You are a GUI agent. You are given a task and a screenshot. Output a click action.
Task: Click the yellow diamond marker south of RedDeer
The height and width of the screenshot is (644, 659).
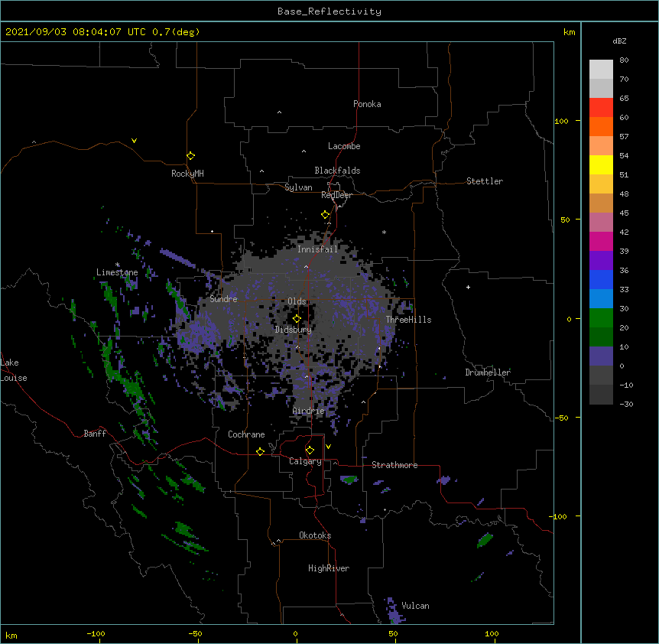tap(325, 215)
